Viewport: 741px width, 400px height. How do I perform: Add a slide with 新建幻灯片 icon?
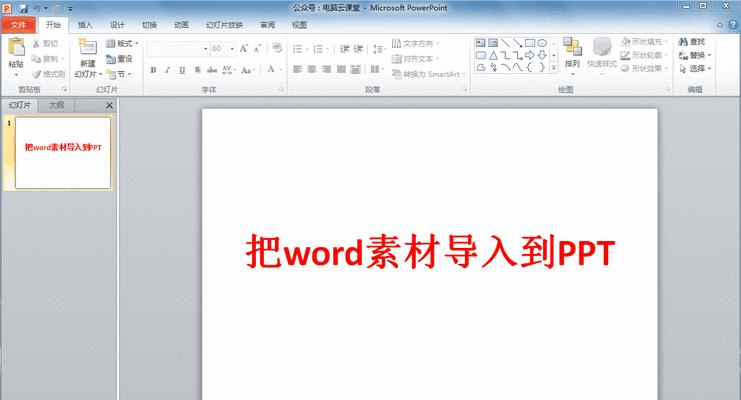tap(87, 47)
